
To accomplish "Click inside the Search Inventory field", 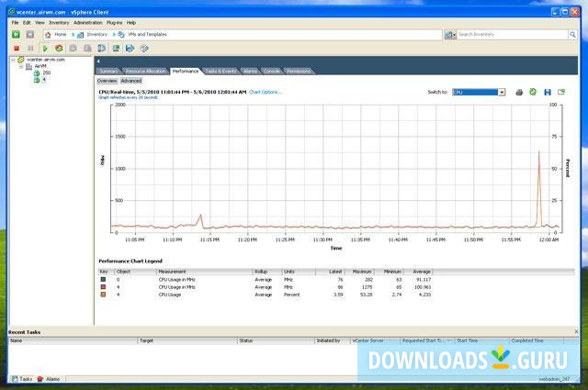I will pyautogui.click(x=513, y=35).
